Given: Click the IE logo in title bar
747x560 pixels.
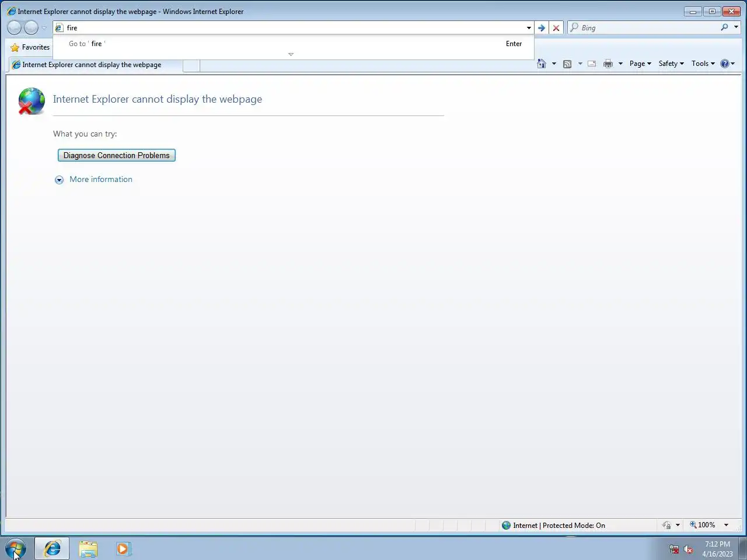Looking at the screenshot, I should point(11,11).
